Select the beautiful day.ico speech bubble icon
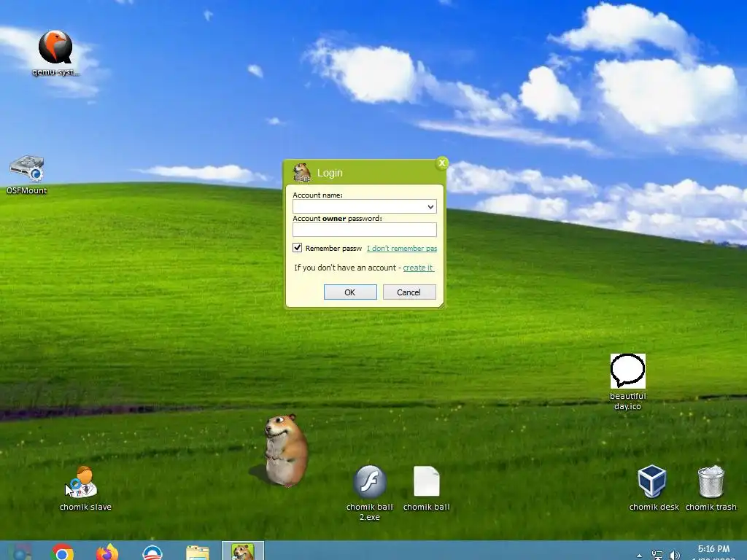 click(627, 381)
